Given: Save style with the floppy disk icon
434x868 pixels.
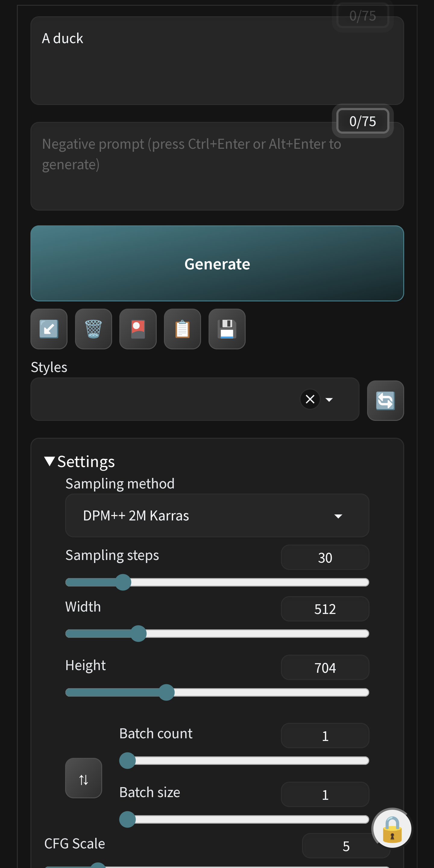Looking at the screenshot, I should 227,329.
